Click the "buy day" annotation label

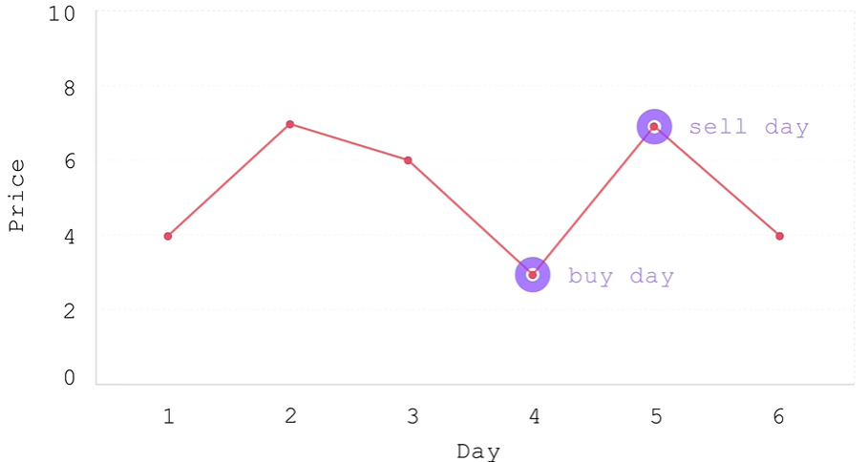click(x=621, y=277)
